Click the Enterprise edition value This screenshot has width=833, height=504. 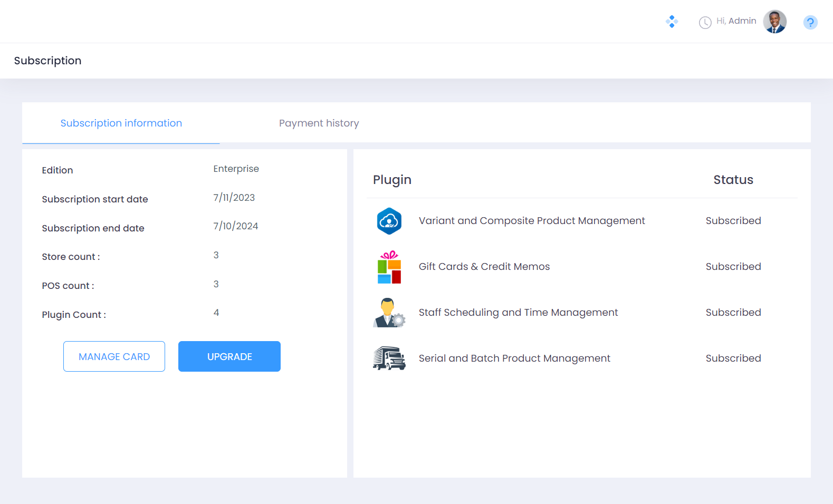[x=236, y=169]
